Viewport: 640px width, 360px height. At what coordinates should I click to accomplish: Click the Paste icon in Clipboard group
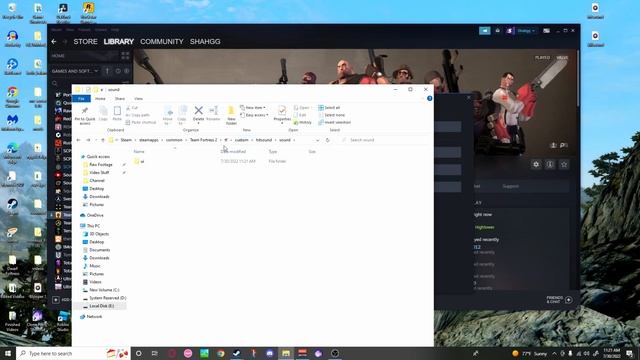pos(117,113)
